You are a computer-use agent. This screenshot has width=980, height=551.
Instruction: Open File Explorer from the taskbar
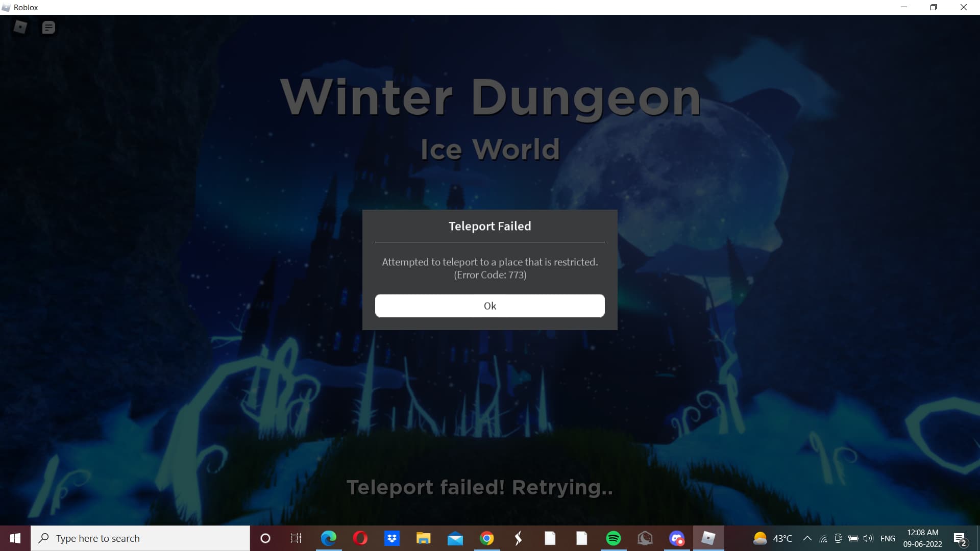(x=423, y=538)
